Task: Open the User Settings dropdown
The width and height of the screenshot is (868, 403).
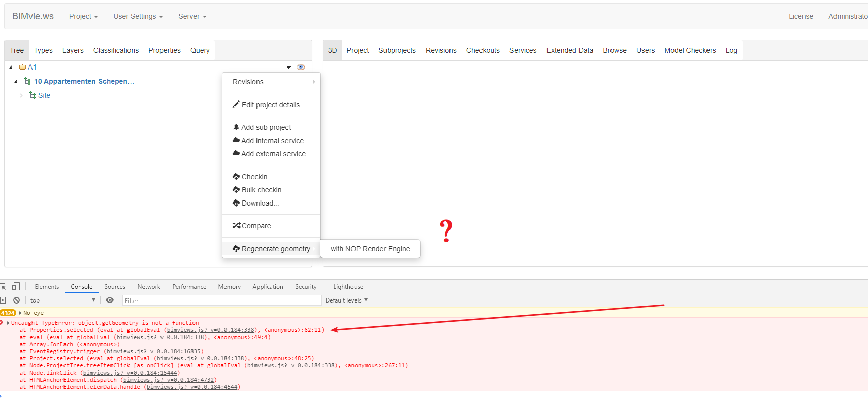Action: [138, 16]
